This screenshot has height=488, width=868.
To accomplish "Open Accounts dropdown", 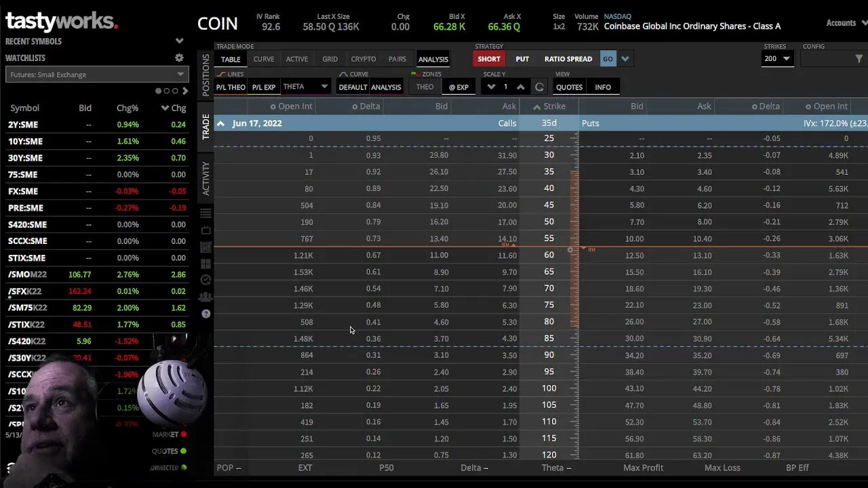I will 846,23.
